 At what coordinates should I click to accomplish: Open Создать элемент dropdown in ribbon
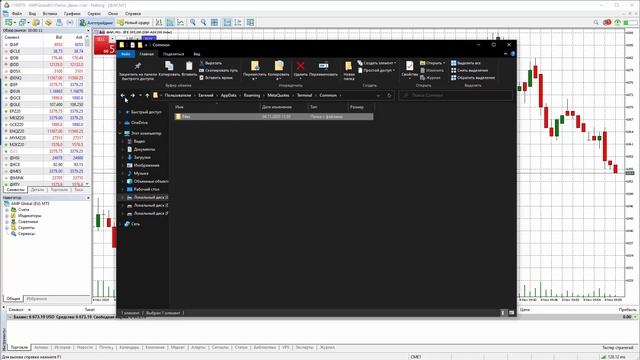376,63
